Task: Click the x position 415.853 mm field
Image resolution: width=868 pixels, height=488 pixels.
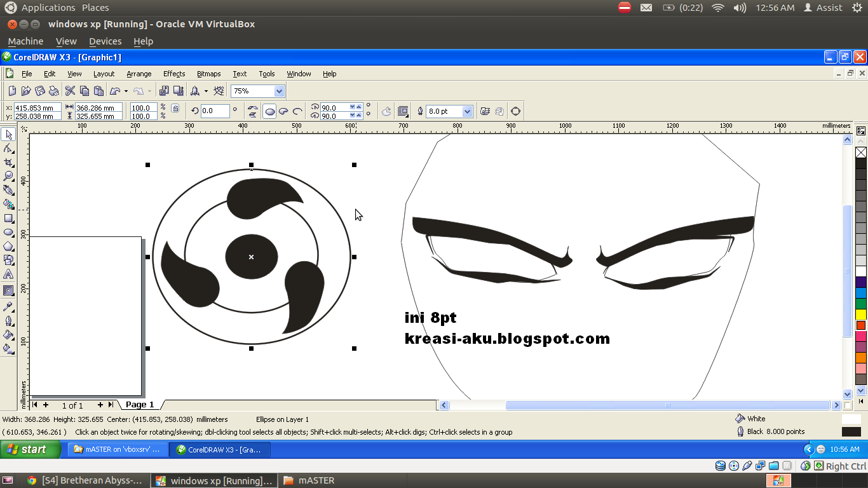Action: 37,108
